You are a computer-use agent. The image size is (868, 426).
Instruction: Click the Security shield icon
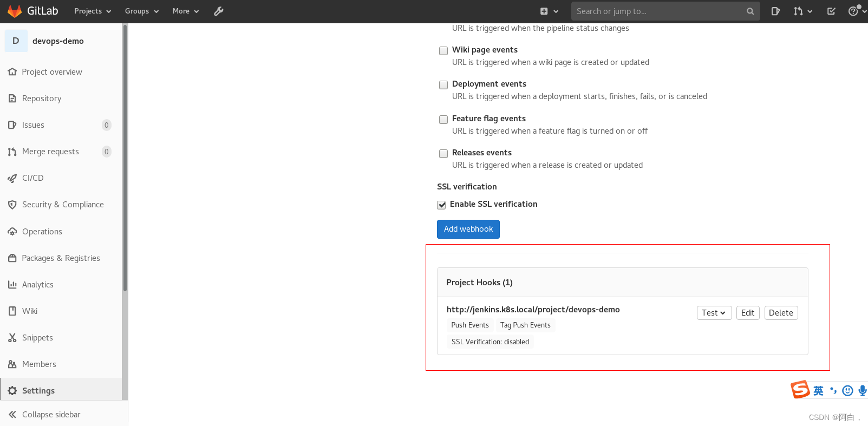coord(12,205)
